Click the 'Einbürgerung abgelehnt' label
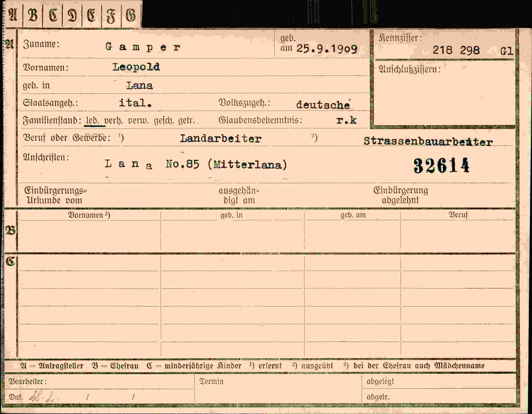This screenshot has width=532, height=414. pos(401,195)
